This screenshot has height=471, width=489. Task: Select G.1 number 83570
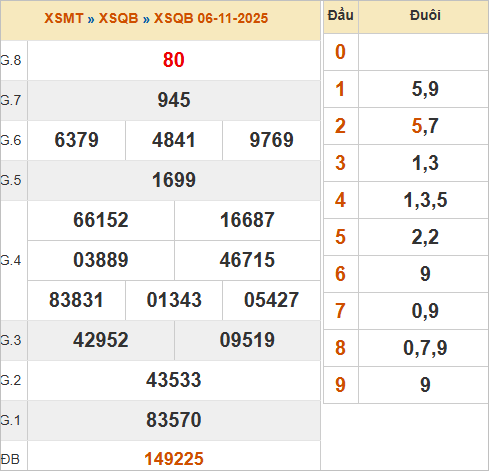[x=174, y=420]
